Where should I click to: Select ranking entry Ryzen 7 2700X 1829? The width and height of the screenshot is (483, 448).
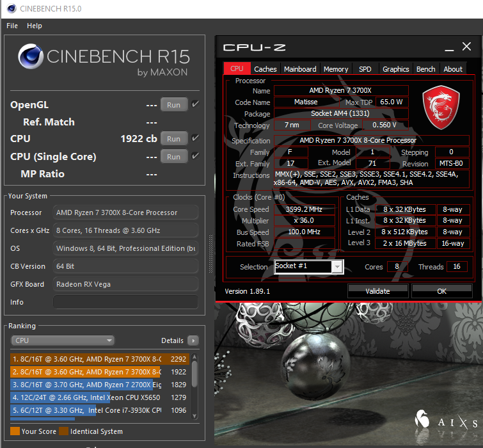[100, 385]
